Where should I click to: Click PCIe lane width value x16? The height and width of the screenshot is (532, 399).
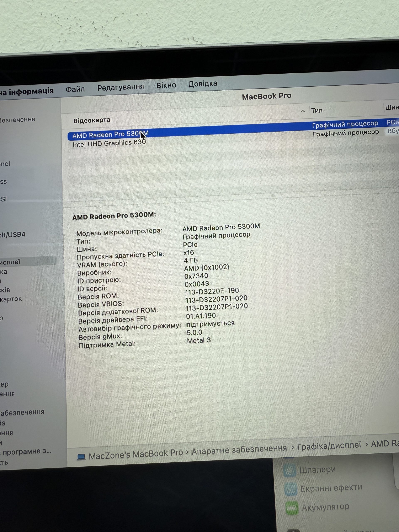click(188, 252)
